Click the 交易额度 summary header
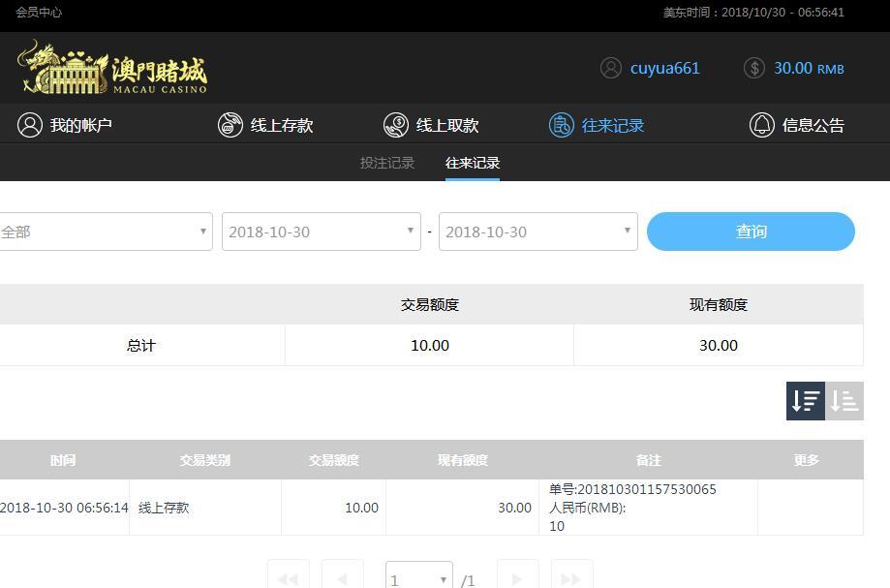The width and height of the screenshot is (890, 588). [x=430, y=305]
